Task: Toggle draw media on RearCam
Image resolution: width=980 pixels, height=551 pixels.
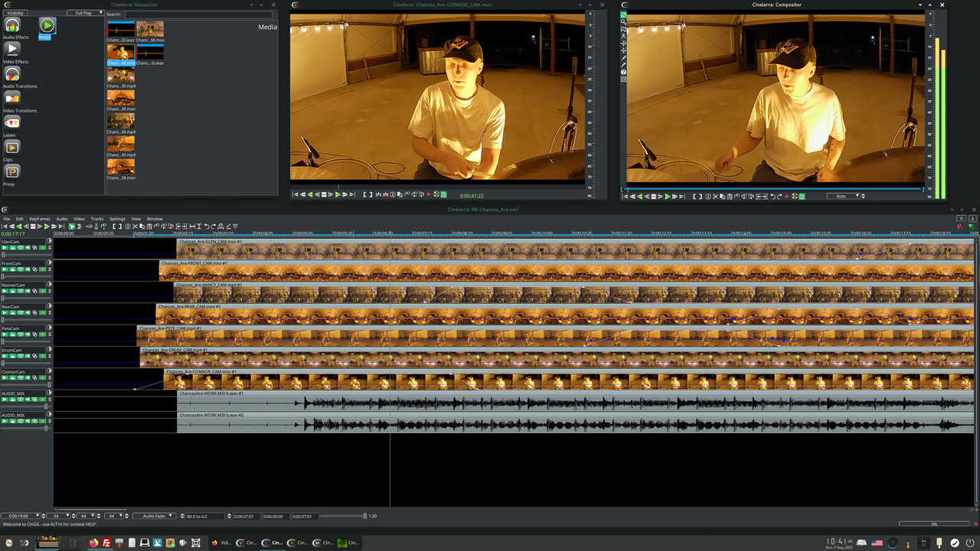Action: [x=28, y=312]
